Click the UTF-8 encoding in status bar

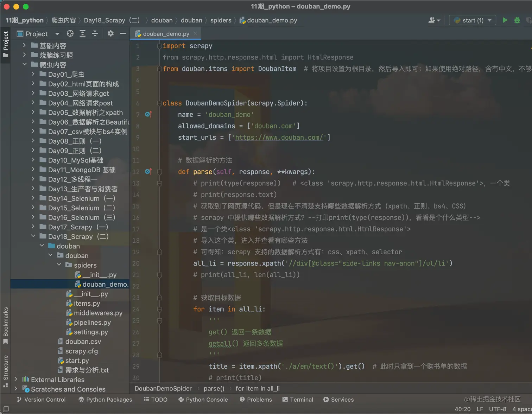tap(498, 409)
